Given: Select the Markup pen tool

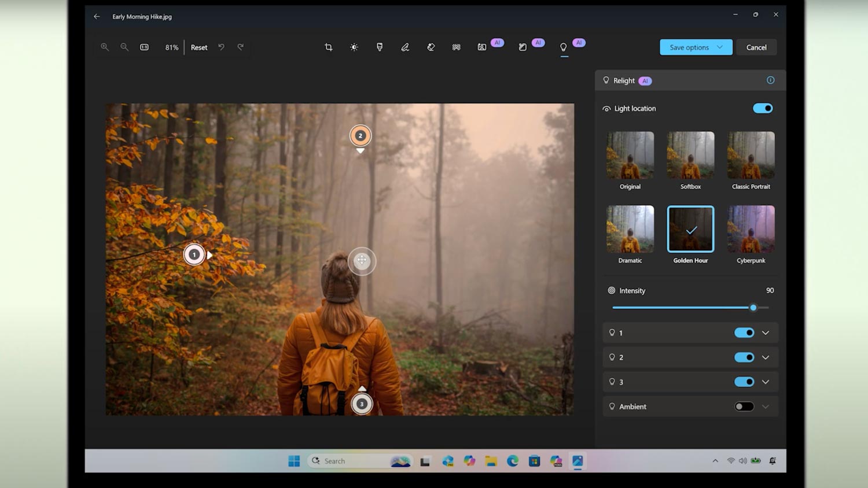Looking at the screenshot, I should tap(405, 47).
